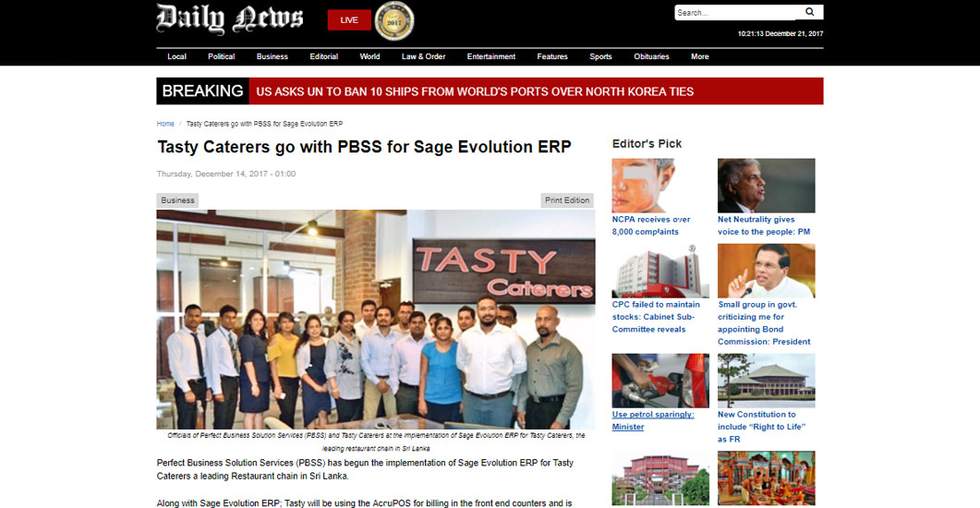The image size is (980, 508).
Task: Open the red building thumbnail in Editor's Pick
Action: pyautogui.click(x=660, y=478)
